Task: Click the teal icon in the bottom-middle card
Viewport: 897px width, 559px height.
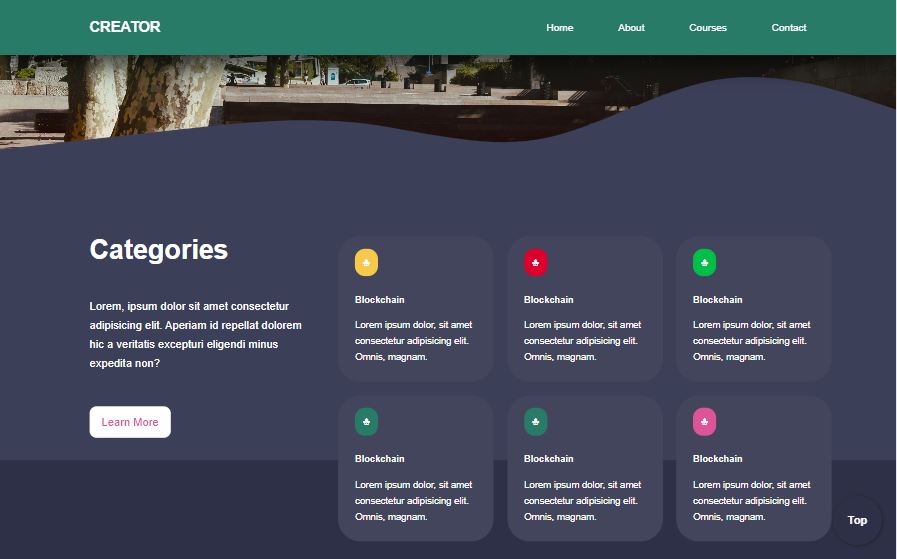Action: (535, 422)
